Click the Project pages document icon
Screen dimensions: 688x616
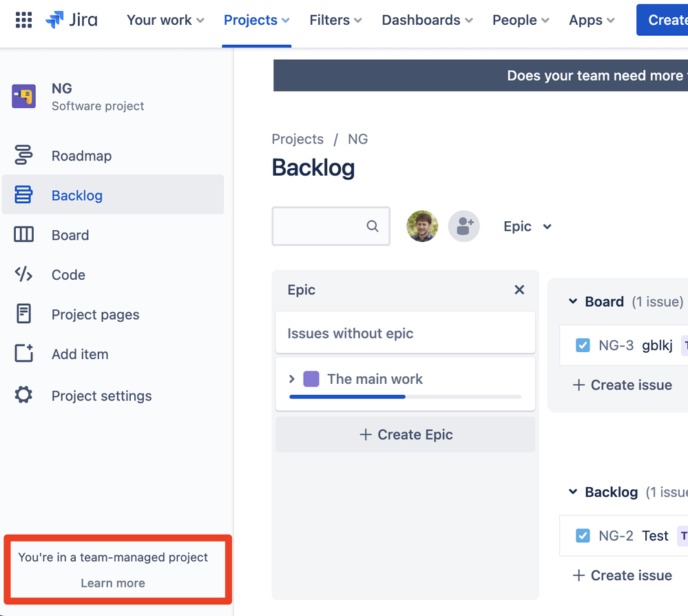23,314
